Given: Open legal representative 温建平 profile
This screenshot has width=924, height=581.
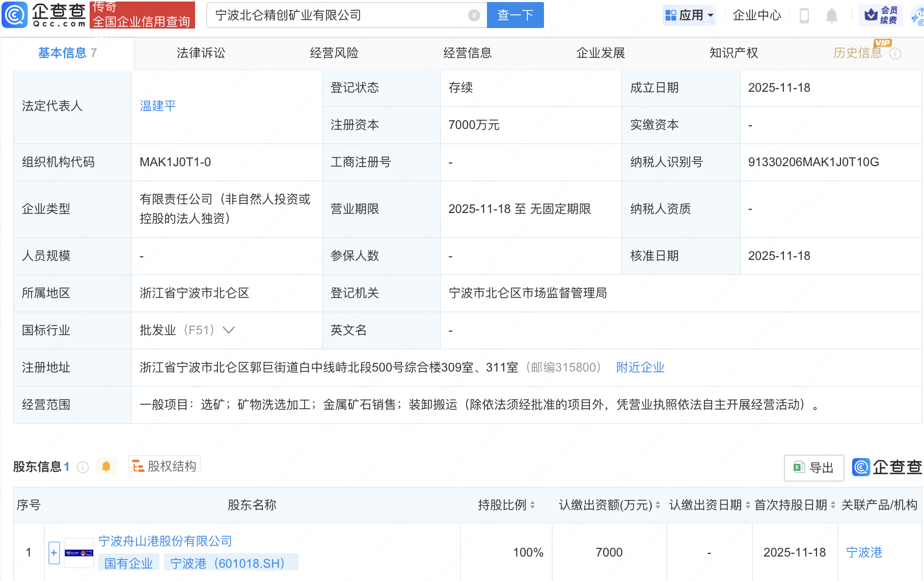Looking at the screenshot, I should pyautogui.click(x=158, y=106).
